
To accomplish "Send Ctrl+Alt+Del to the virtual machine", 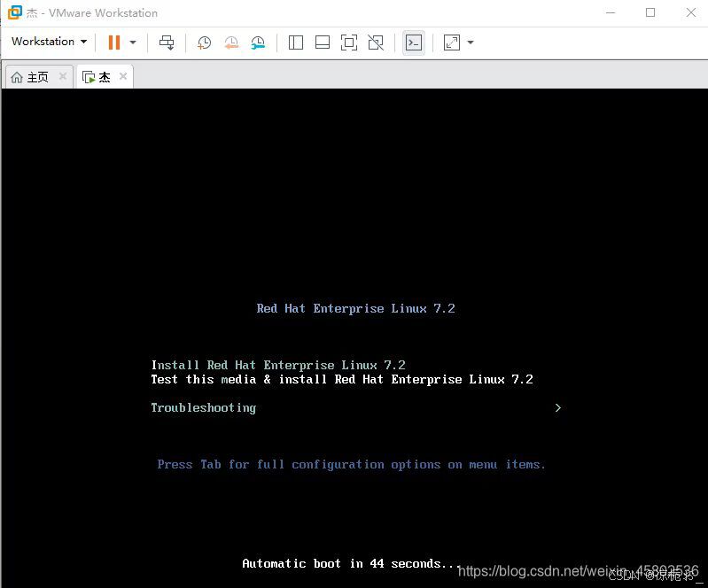I will coord(167,43).
